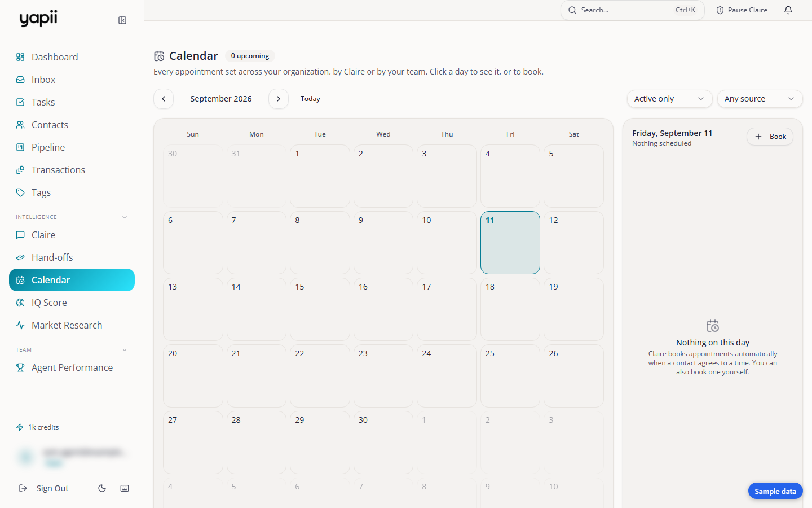Open the Any source filter dropdown
Screen dimensions: 812x508
[x=760, y=99]
